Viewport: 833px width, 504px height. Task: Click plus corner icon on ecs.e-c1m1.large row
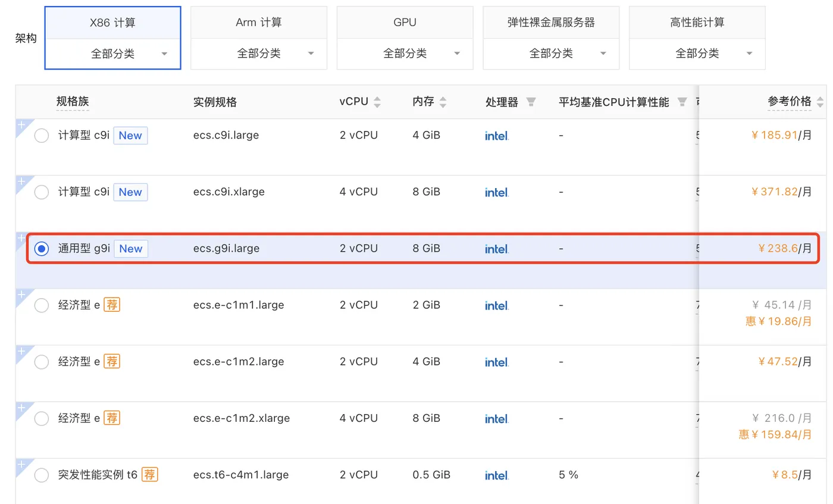(x=21, y=294)
